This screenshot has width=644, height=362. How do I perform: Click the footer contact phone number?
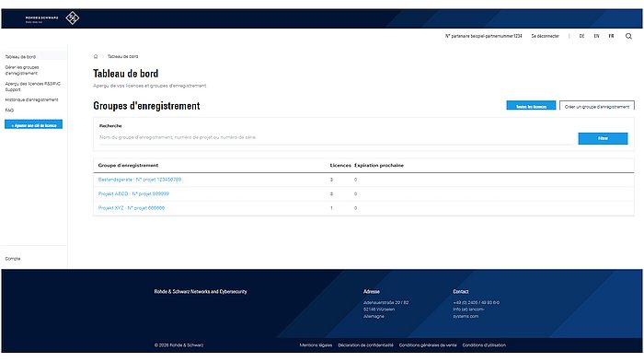pyautogui.click(x=476, y=302)
